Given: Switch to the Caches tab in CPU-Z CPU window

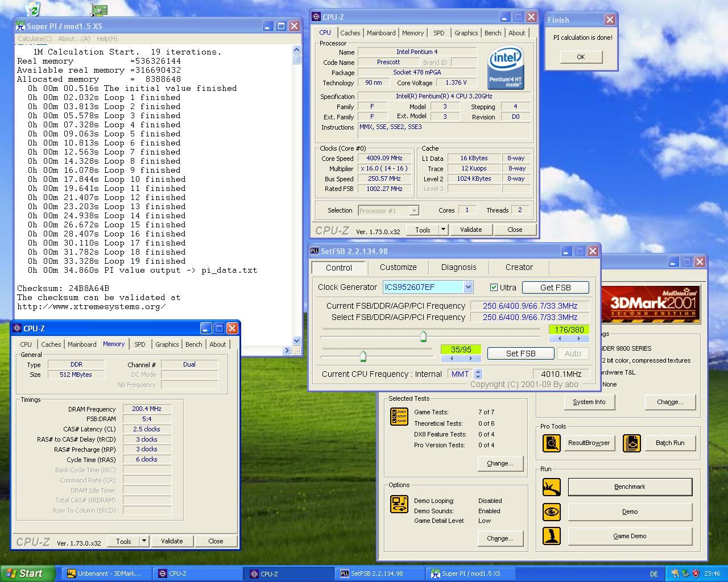Looking at the screenshot, I should point(350,33).
